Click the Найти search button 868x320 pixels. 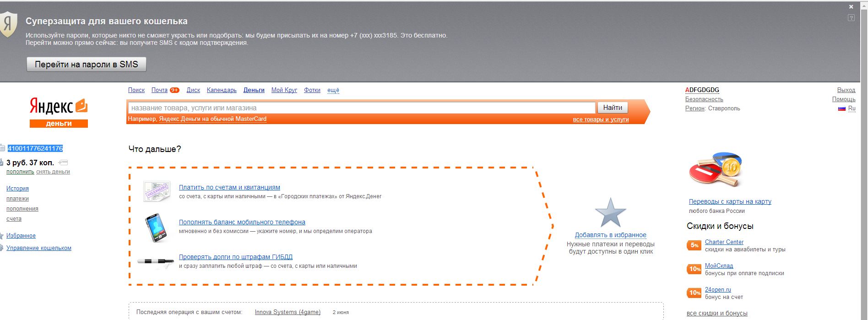click(x=613, y=108)
